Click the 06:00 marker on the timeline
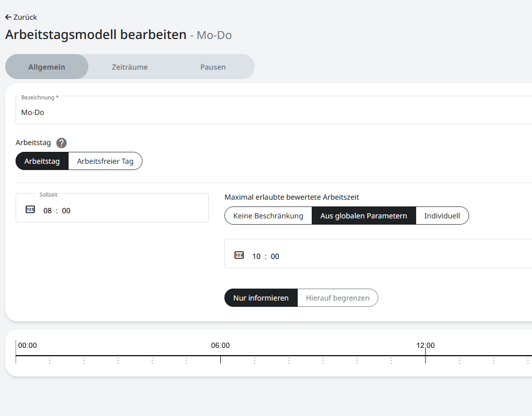This screenshot has height=416, width=532. [220, 346]
